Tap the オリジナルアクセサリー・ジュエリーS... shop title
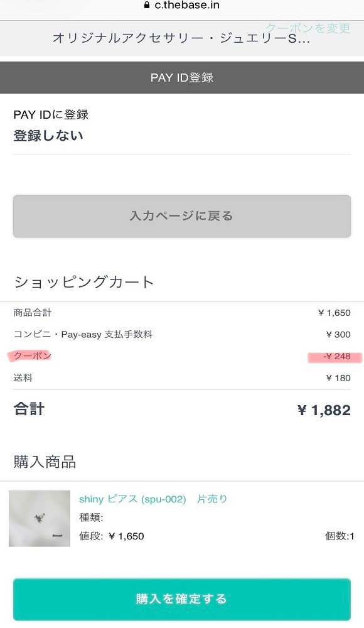364x628 pixels. tap(181, 39)
